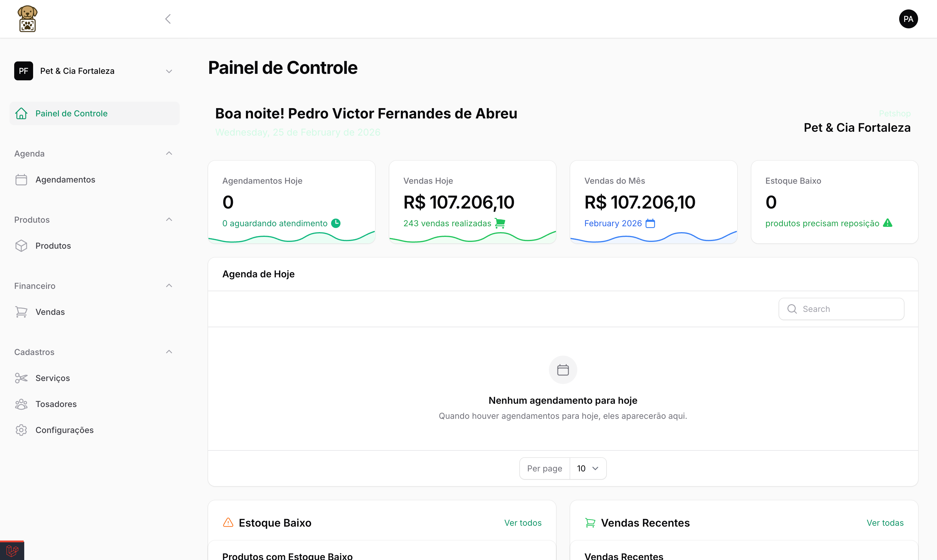Open Vendas via the shopping cart icon

pyautogui.click(x=22, y=312)
